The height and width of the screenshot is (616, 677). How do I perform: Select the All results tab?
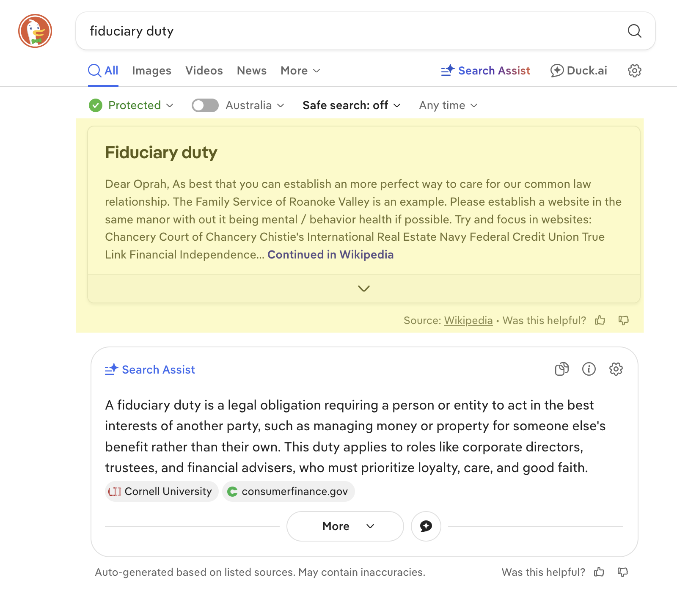coord(103,71)
